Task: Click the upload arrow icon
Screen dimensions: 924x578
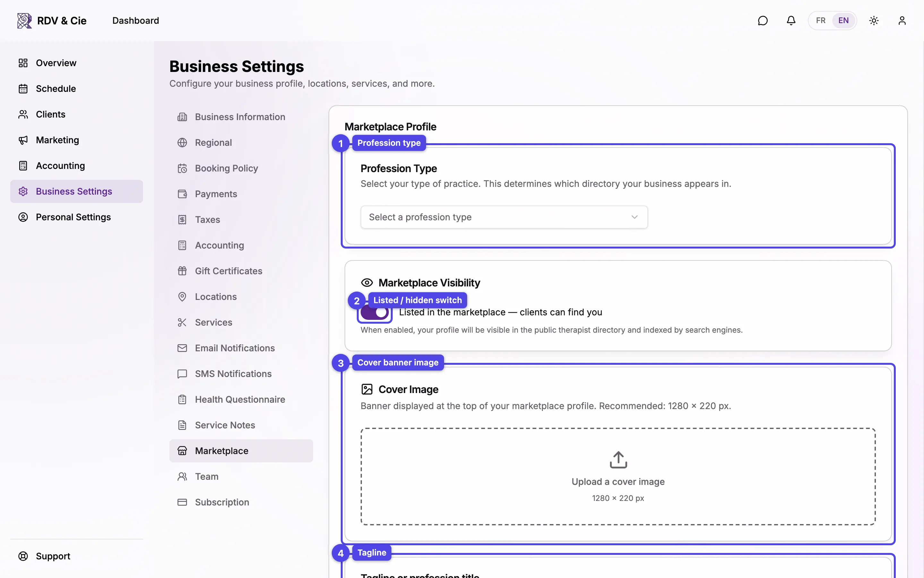Action: point(618,460)
